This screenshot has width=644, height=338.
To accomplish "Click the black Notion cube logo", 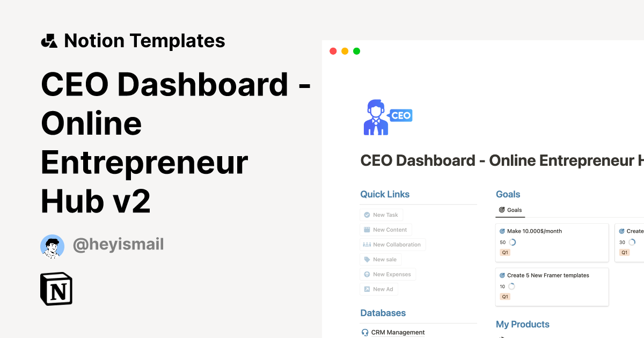I will pos(56,289).
